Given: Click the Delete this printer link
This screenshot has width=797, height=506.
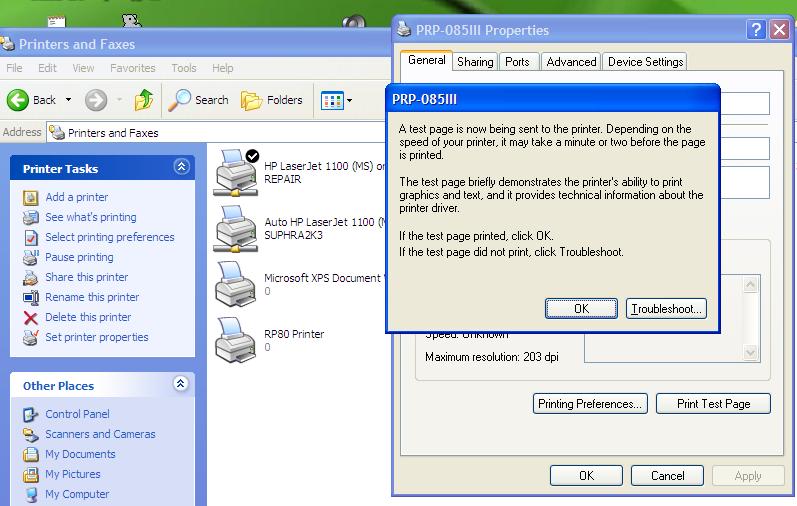Looking at the screenshot, I should pos(88,317).
